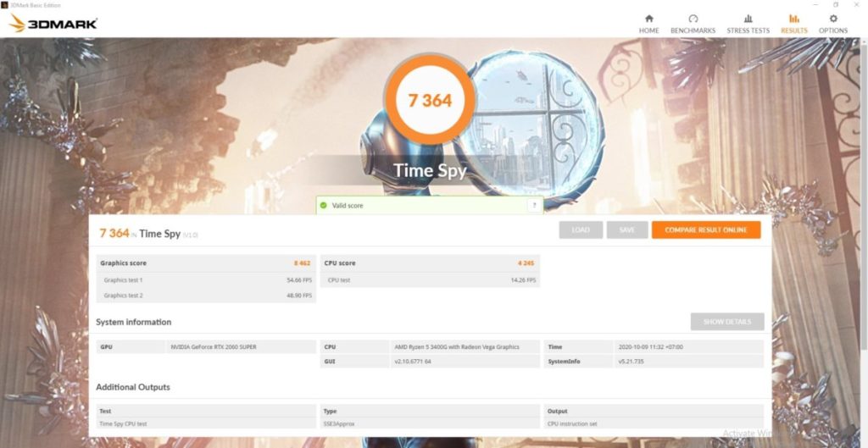Viewport: 868px width, 448px height.
Task: Switch to the RESULTS section
Action: [x=793, y=25]
